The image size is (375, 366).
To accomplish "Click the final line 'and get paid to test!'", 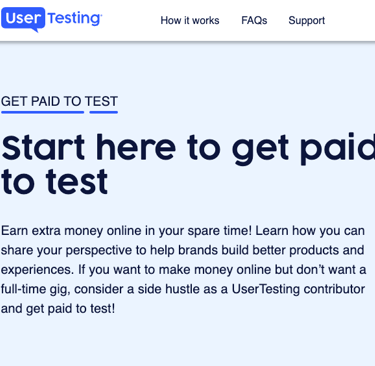I will (58, 308).
